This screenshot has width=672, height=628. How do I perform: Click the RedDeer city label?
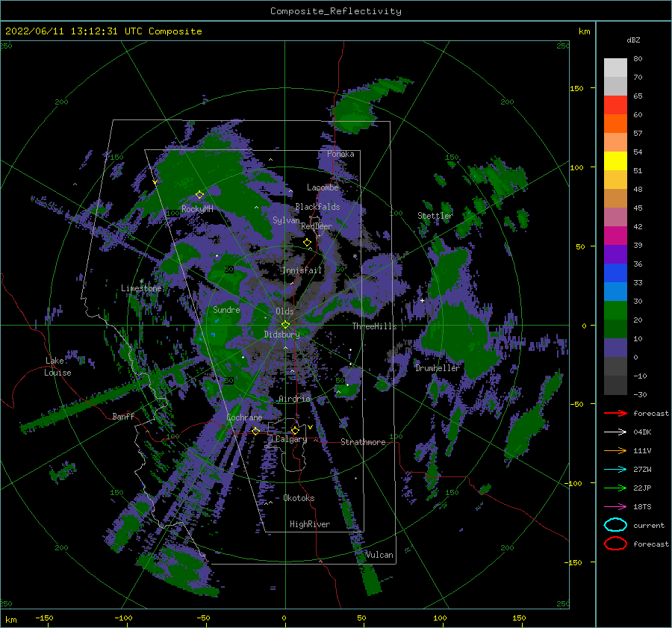coord(317,226)
